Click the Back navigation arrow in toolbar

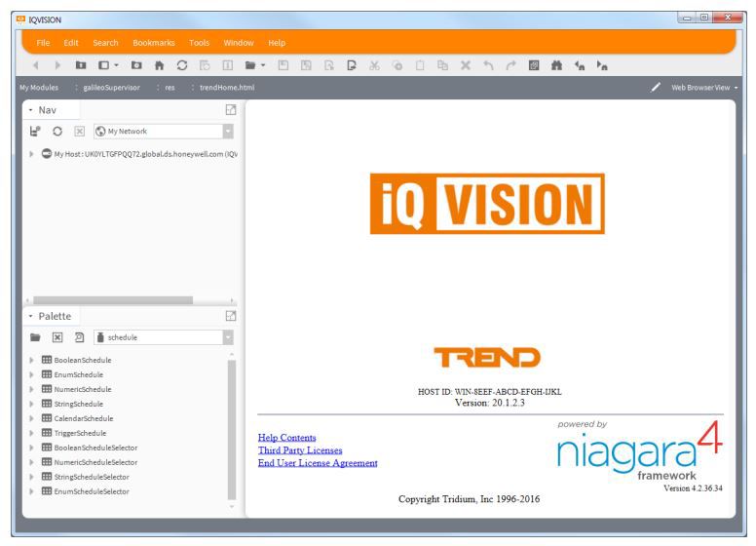[x=35, y=65]
